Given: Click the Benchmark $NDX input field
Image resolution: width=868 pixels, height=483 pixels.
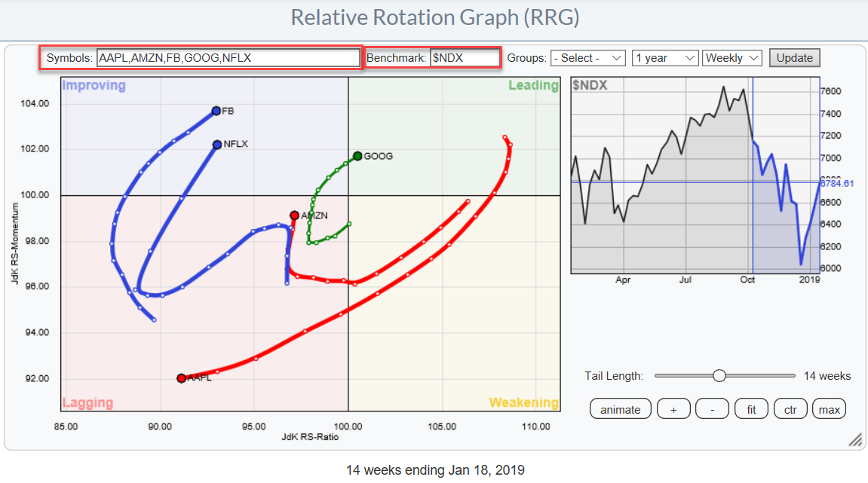Looking at the screenshot, I should (x=465, y=58).
